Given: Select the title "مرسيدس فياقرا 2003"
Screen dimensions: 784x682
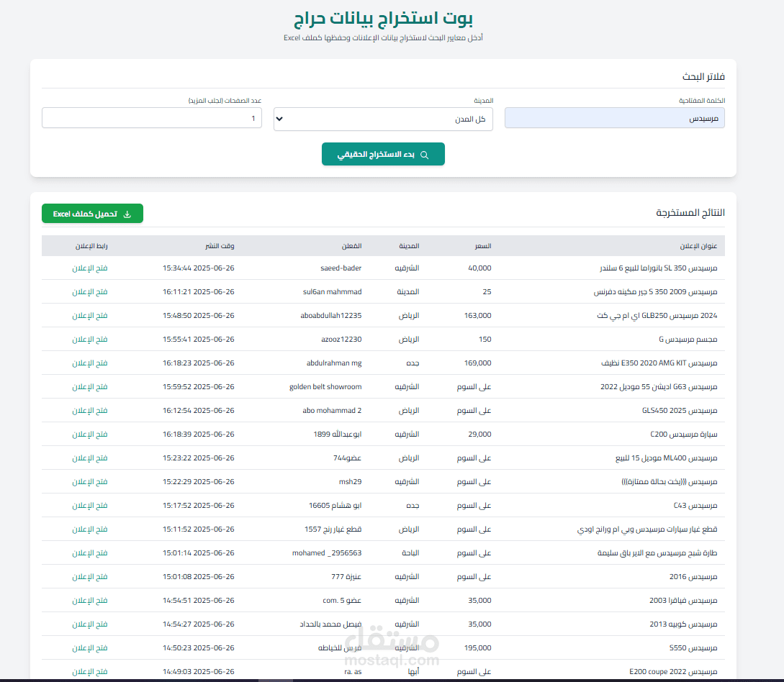Looking at the screenshot, I should coord(683,601).
